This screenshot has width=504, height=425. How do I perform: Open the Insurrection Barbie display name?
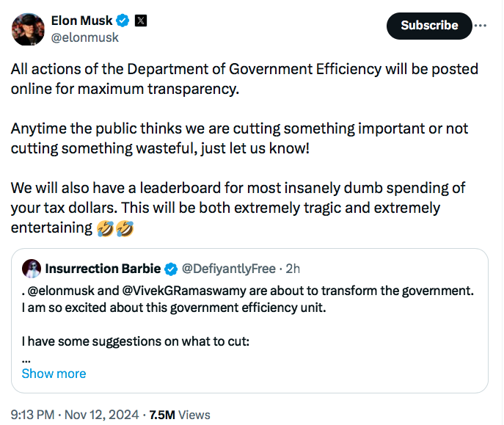coord(103,269)
